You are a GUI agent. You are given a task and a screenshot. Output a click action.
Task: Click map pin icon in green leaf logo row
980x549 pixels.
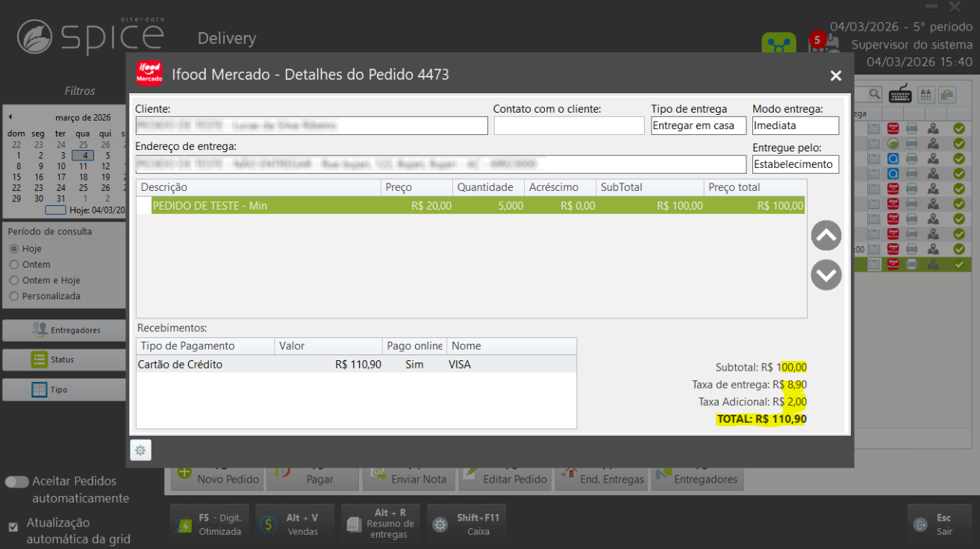click(933, 144)
